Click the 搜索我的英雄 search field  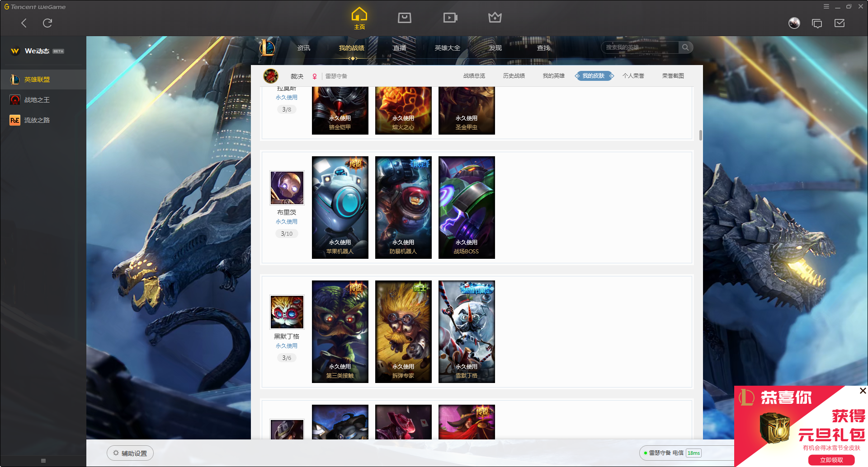[640, 47]
